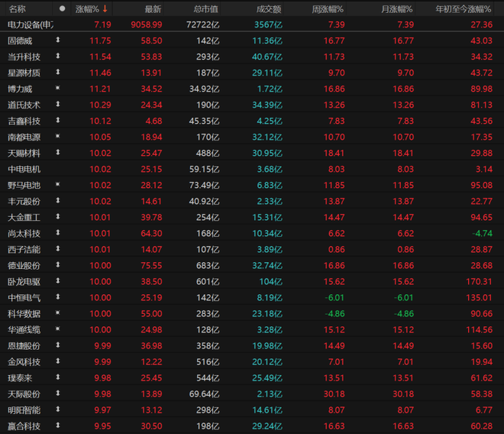Sort by 涨幅% column header
Image resolution: width=504 pixels, height=434 pixels.
coord(87,9)
